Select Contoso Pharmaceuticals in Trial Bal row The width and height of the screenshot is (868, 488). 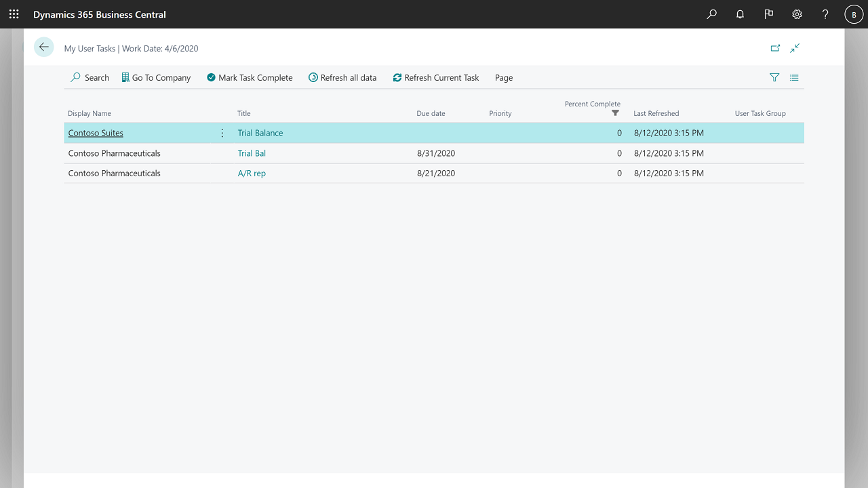coord(115,153)
